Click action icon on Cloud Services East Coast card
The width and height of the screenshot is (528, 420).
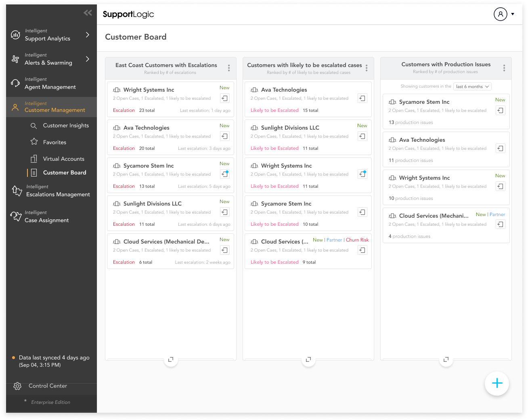click(x=225, y=250)
